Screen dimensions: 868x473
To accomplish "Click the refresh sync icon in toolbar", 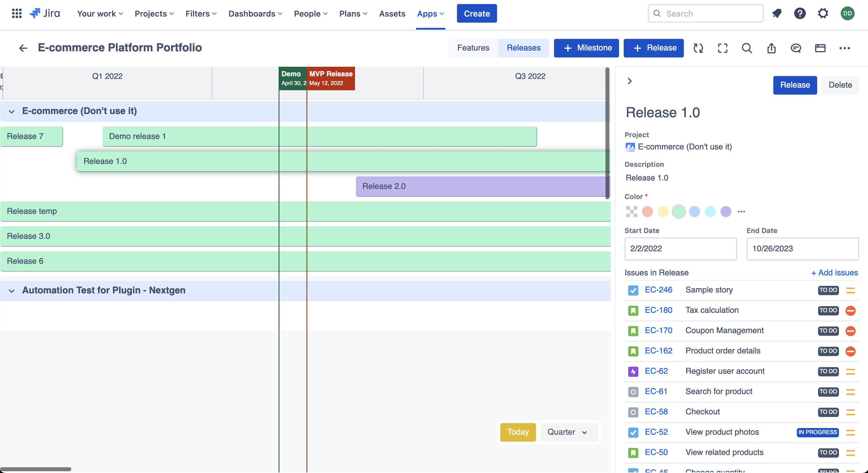I will click(x=698, y=48).
